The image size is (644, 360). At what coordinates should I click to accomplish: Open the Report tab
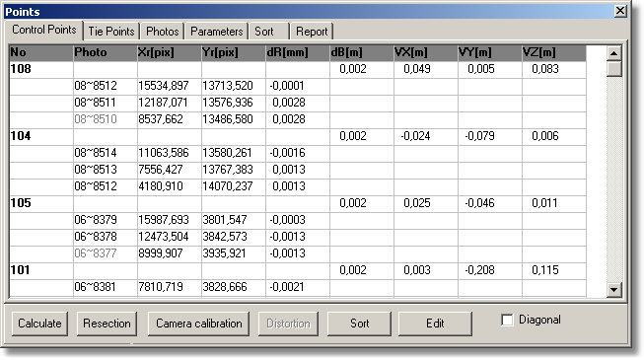point(312,32)
